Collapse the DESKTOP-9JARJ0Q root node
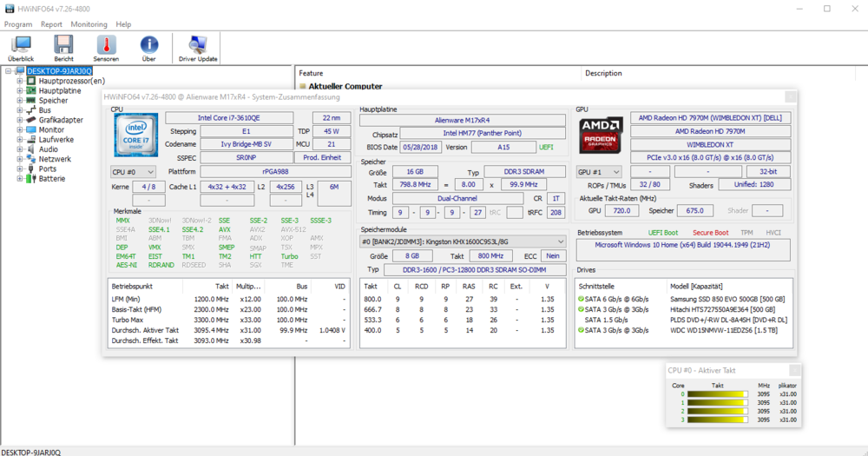 pos(10,71)
